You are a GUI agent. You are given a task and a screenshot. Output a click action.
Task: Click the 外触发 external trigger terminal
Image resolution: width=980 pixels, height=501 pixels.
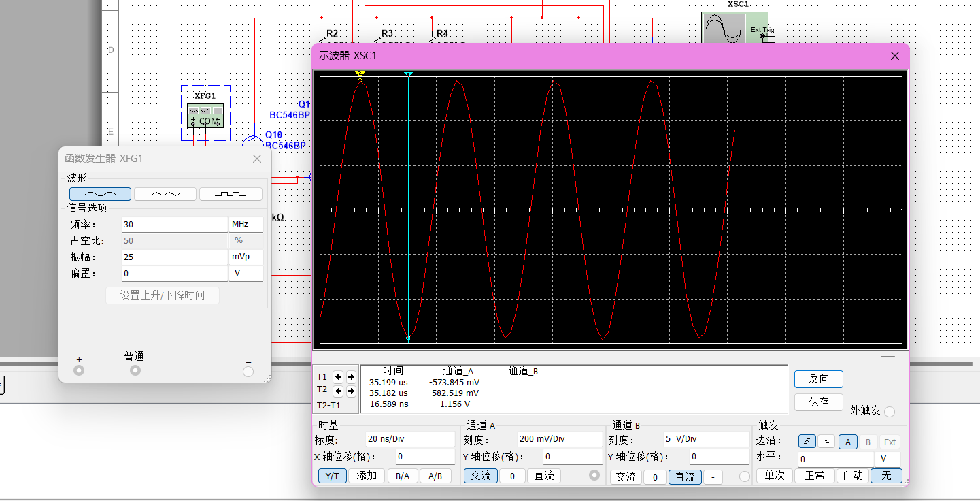pos(890,411)
